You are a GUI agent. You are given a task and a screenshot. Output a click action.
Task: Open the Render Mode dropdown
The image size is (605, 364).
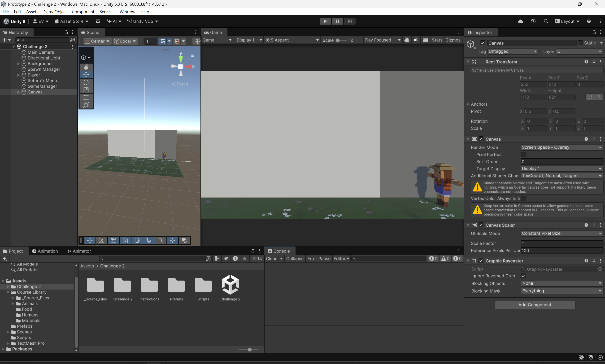561,147
